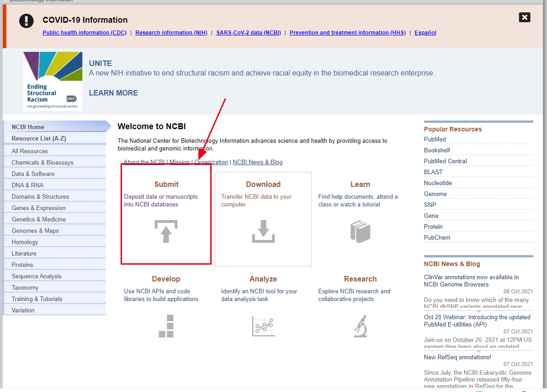Click the Develop heading
547x392 pixels.
[166, 279]
